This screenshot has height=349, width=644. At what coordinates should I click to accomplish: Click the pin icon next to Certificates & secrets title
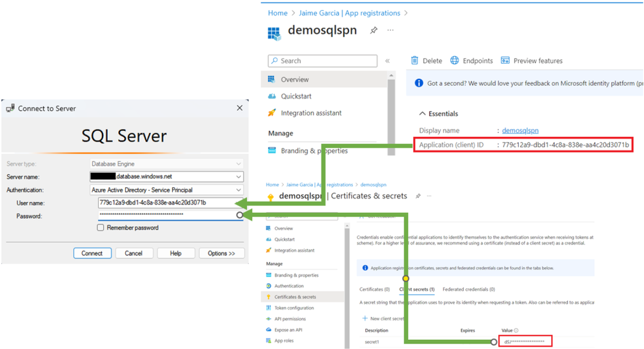coord(418,196)
